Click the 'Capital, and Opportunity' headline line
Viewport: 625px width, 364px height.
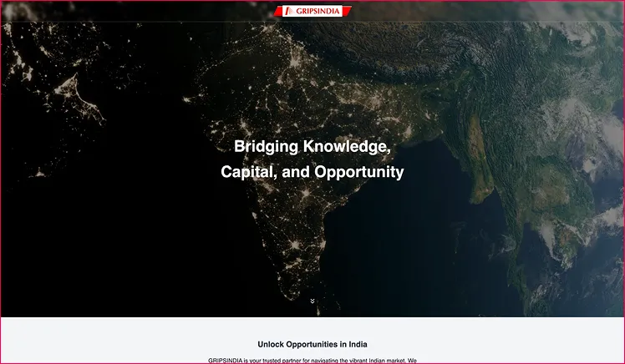312,172
